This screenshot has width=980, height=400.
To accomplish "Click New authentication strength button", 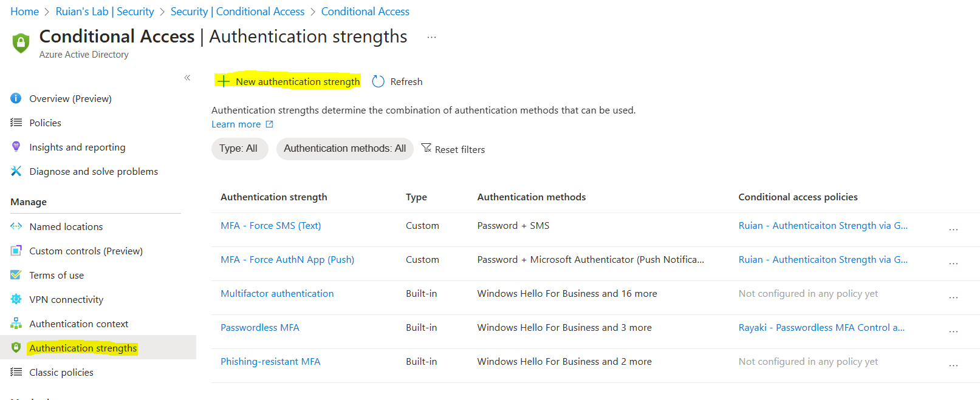I will (x=288, y=81).
